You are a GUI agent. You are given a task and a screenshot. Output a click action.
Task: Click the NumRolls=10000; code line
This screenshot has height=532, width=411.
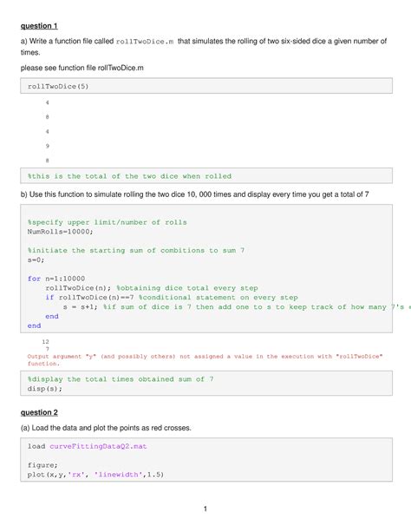60,232
